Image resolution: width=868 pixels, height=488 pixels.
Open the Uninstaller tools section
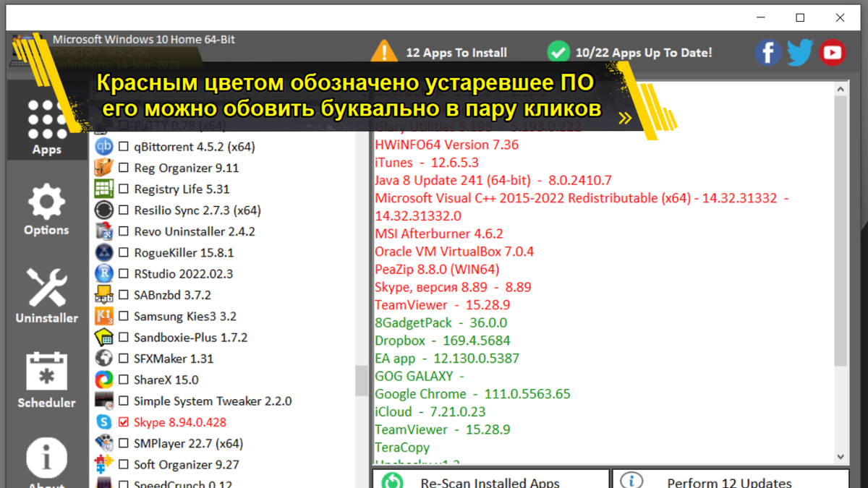coord(47,295)
